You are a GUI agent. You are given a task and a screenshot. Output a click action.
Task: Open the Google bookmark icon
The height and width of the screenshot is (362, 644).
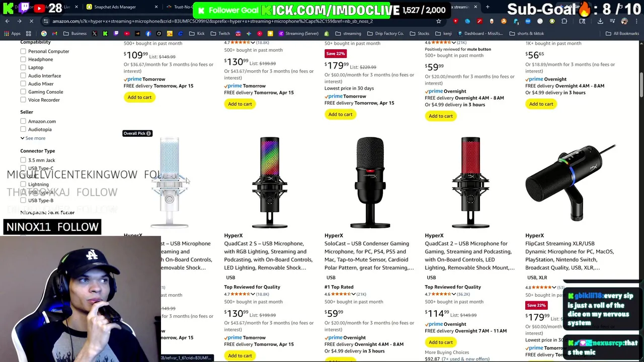44,34
